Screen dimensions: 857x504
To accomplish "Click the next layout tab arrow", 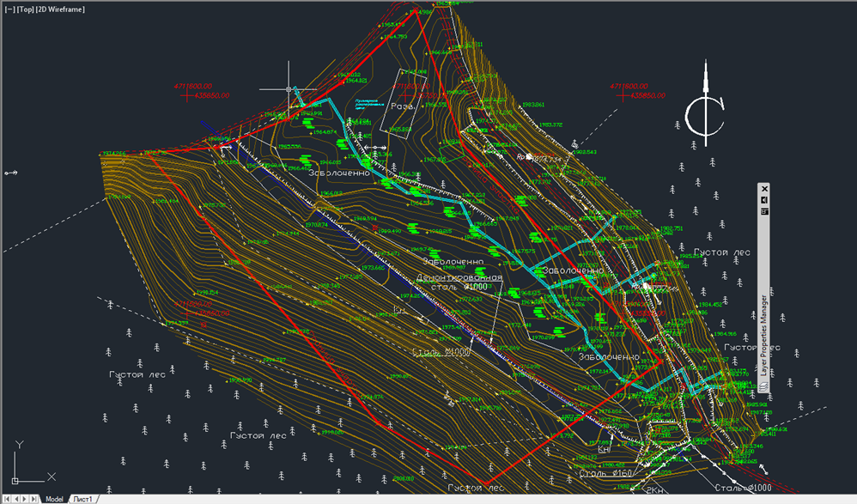I will 25,498.
